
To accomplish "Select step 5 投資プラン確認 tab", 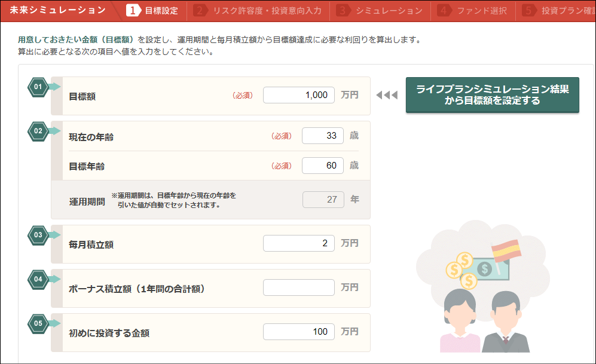I will tap(558, 11).
